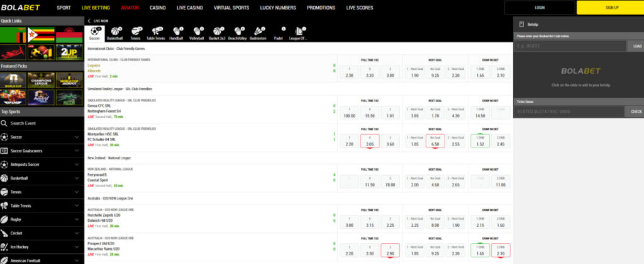Click the Search Event text field
The image size is (644, 264).
coord(42,123)
